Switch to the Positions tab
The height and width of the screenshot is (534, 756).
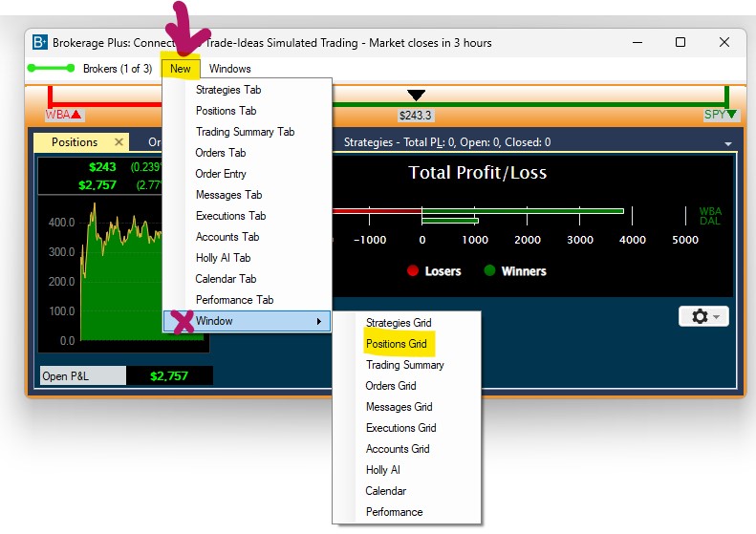pos(75,142)
